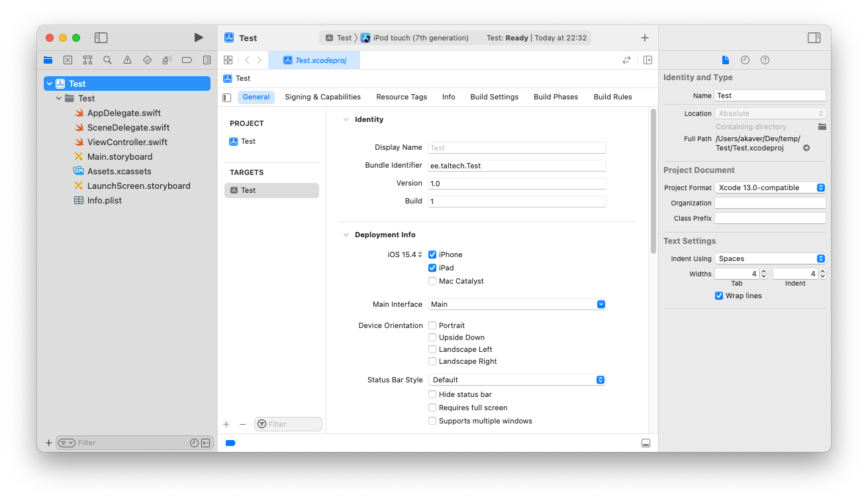Screen dimensions: 868x501
Task: Collapse the Deployment Info section
Action: 346,235
